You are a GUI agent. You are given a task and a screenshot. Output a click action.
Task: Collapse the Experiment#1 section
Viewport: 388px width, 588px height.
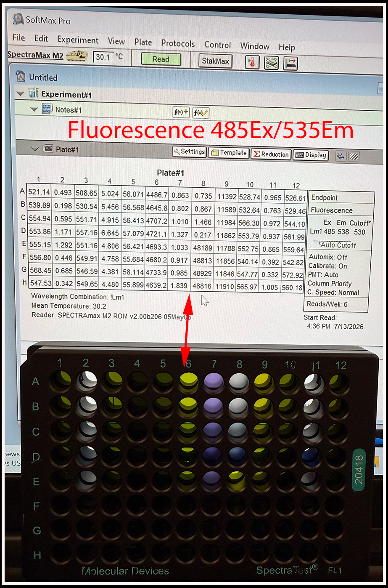(x=19, y=93)
